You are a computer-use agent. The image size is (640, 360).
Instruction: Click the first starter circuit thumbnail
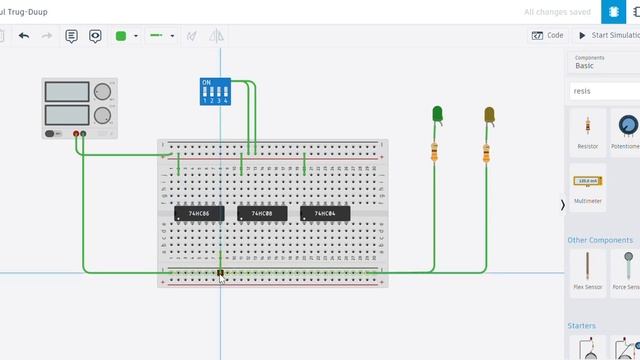588,348
